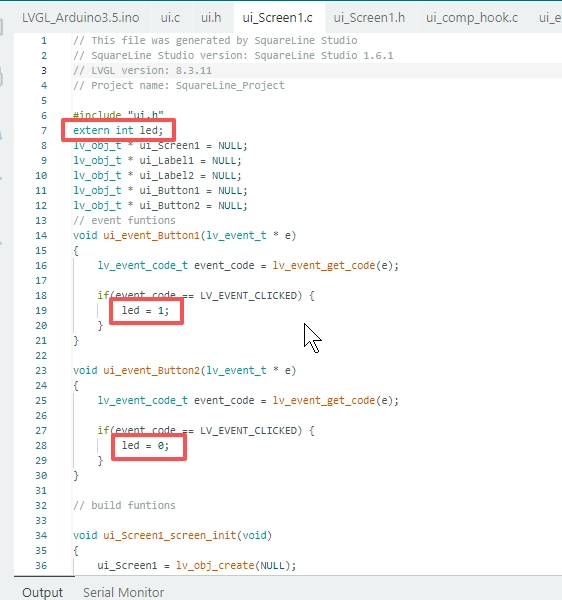Screen dimensions: 562x600
Task: Click 'ui_Label1 = NULL;' declaration
Action: tap(191, 161)
